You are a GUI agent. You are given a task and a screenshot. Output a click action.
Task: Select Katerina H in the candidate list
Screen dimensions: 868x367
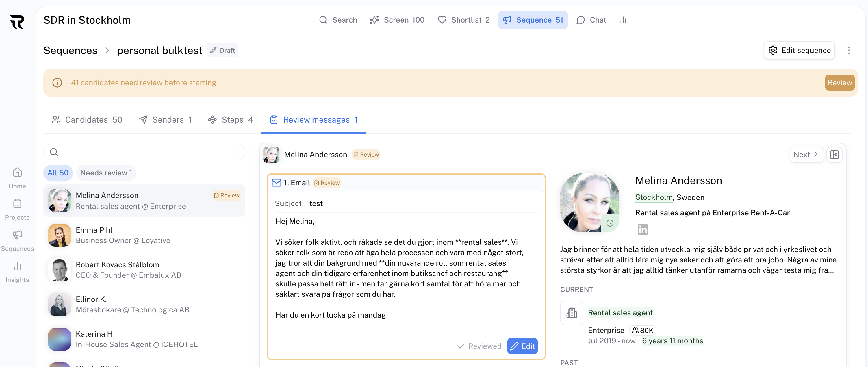pyautogui.click(x=144, y=339)
